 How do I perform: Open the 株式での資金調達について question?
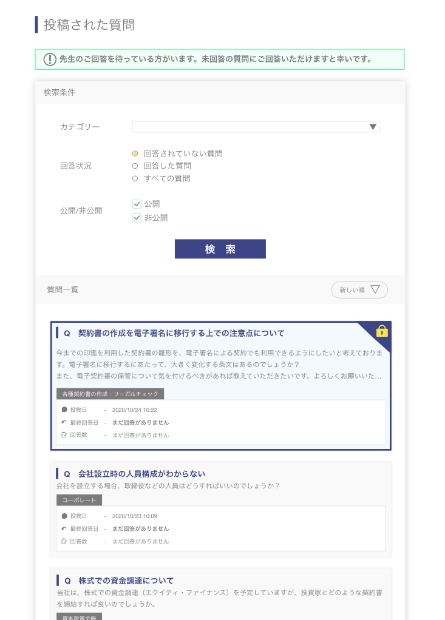pyautogui.click(x=125, y=580)
